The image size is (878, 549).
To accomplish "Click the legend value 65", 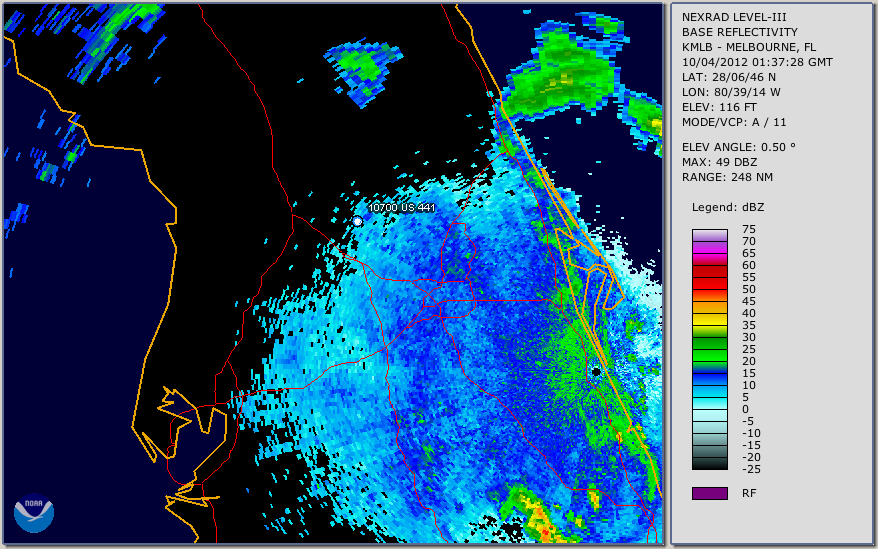I will 749,253.
